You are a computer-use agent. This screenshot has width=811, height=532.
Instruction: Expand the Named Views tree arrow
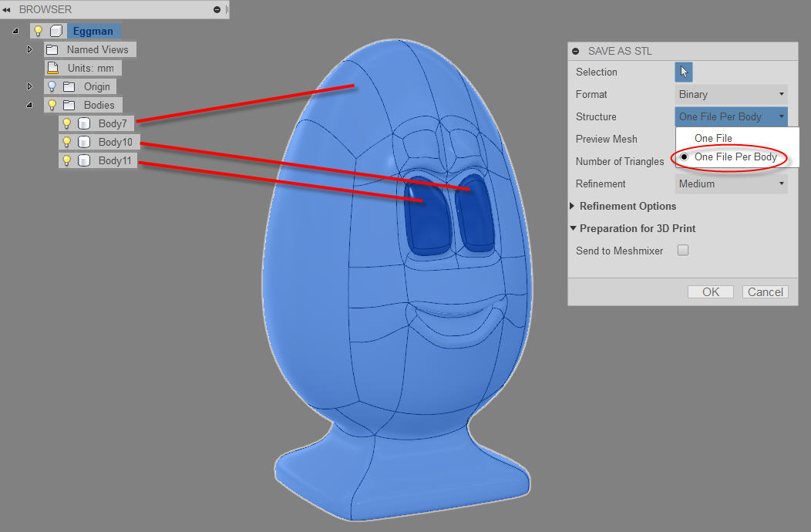(30, 49)
